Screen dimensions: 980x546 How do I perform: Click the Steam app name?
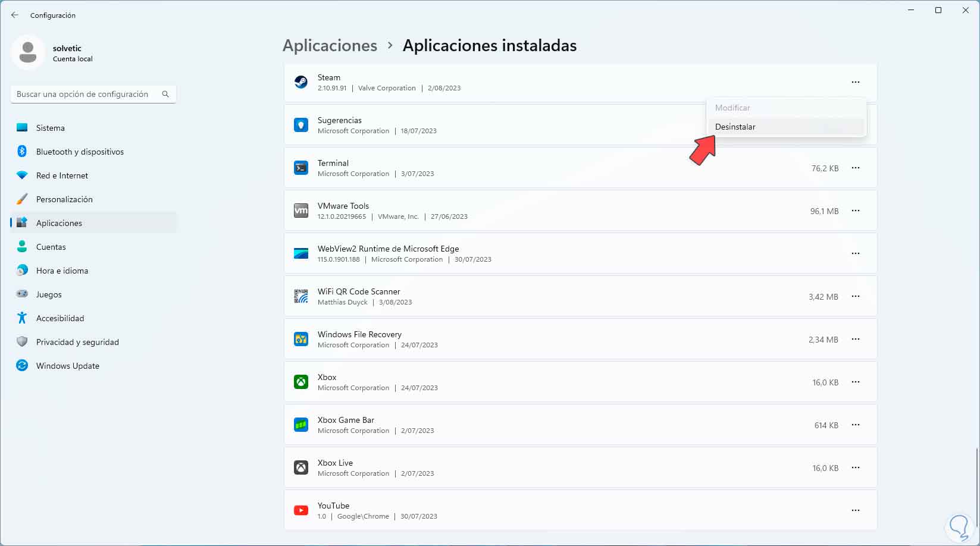tap(329, 77)
